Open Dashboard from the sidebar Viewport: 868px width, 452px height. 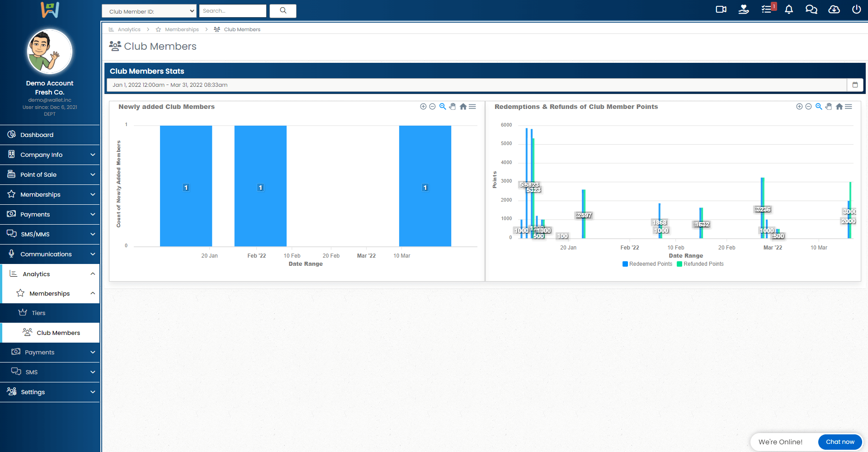[x=37, y=135]
